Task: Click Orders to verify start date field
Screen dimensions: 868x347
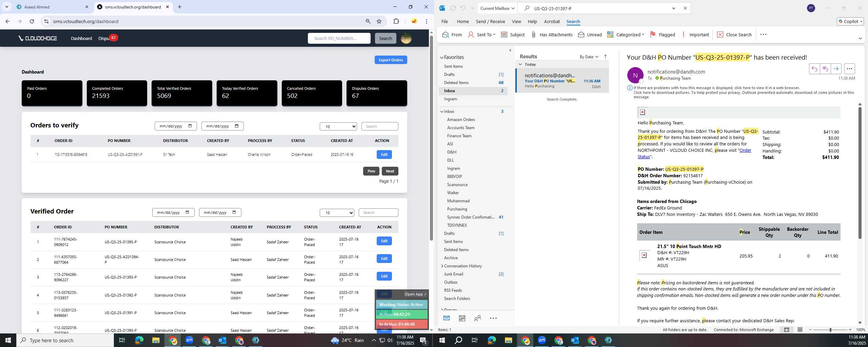Action: [x=176, y=126]
